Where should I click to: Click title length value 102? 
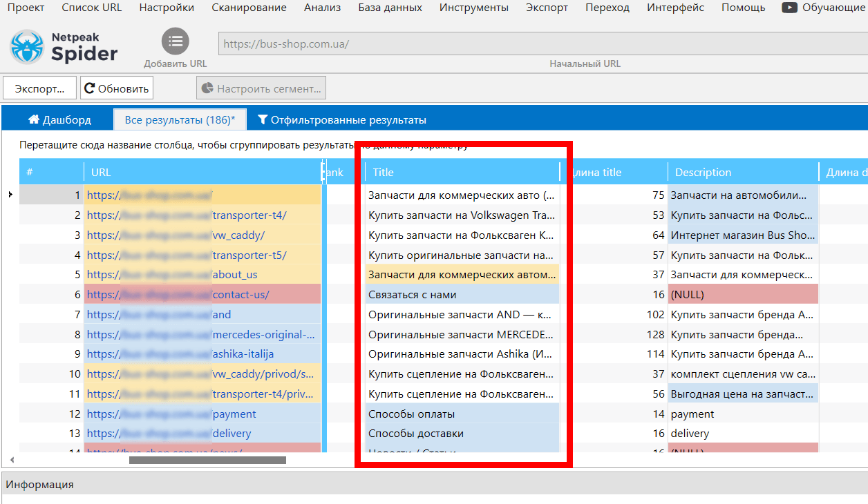(655, 314)
